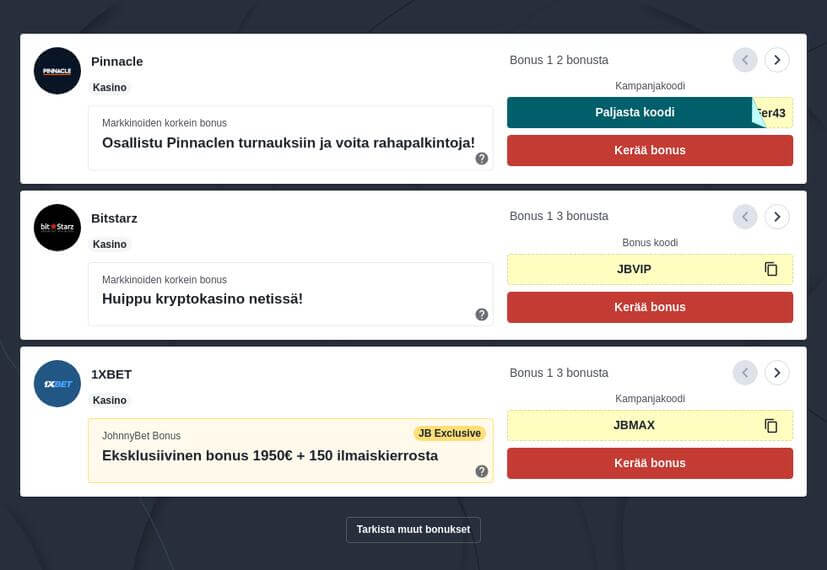Image resolution: width=827 pixels, height=570 pixels.
Task: Go to previous Bitstarz bonus
Action: (x=745, y=216)
